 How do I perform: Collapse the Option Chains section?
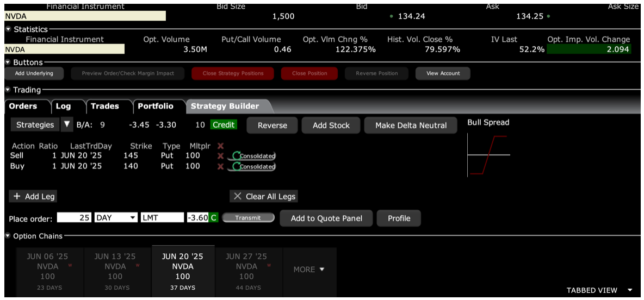8,236
